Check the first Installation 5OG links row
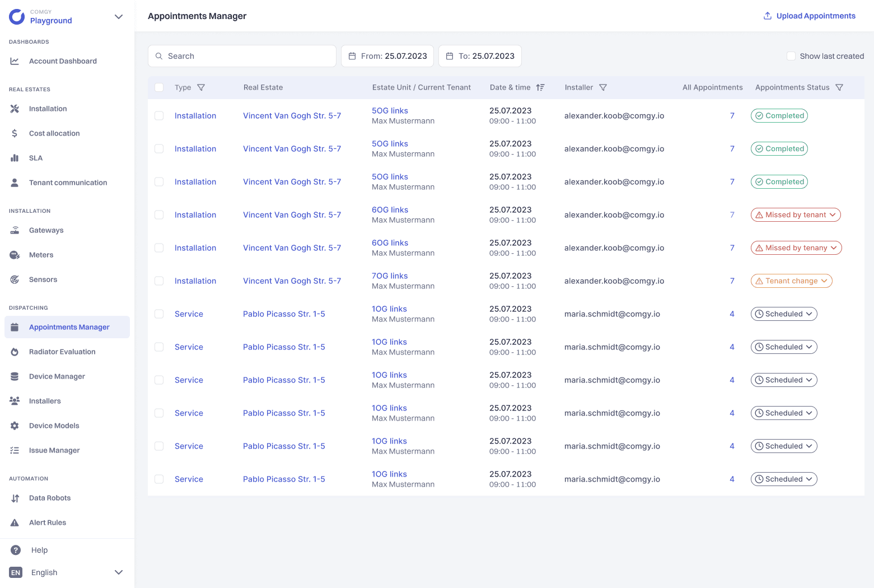Image resolution: width=874 pixels, height=588 pixels. click(159, 115)
